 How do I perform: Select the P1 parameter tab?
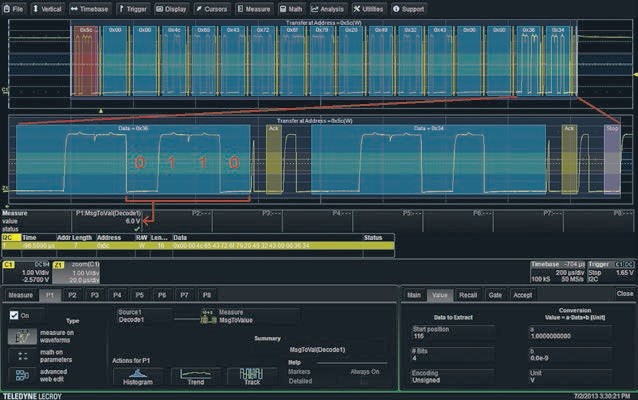[50, 295]
